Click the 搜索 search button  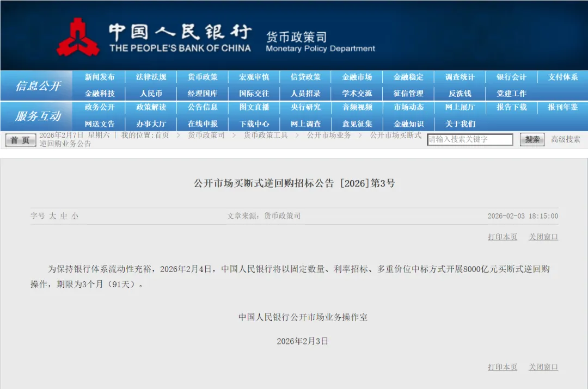[532, 140]
